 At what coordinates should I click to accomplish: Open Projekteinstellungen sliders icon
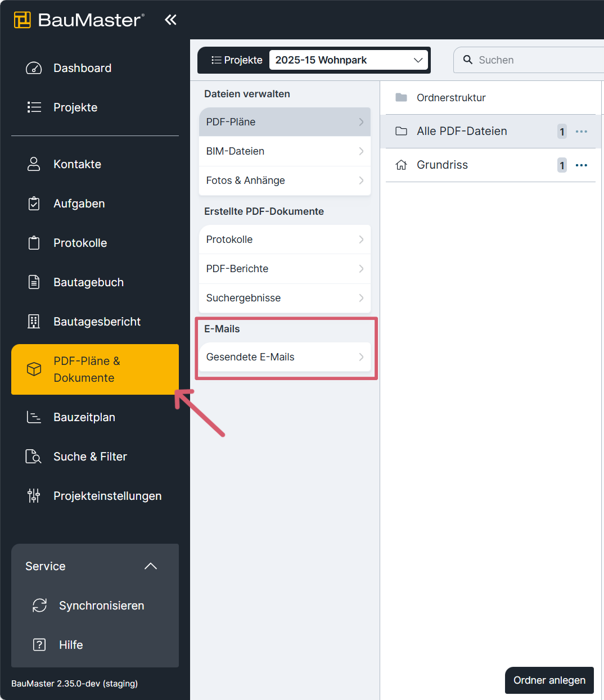tap(34, 496)
